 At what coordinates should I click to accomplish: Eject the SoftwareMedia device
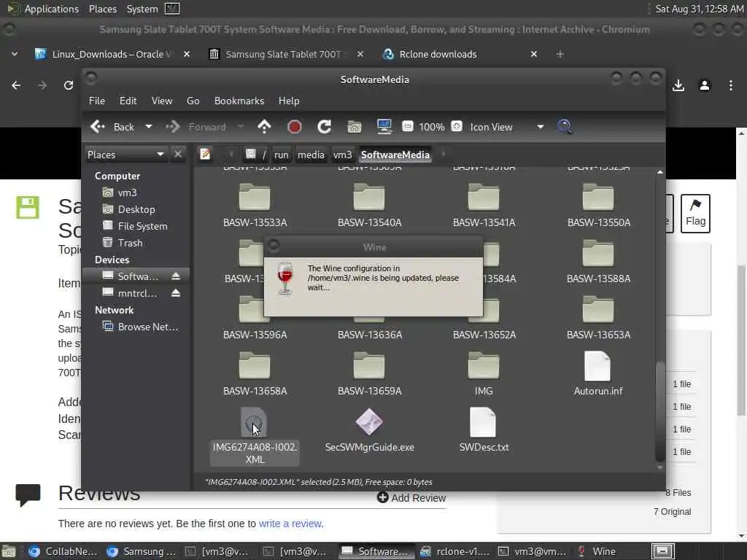pos(176,276)
